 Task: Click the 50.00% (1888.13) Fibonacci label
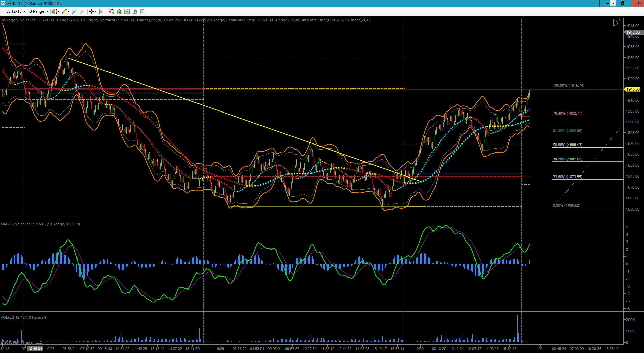click(x=568, y=145)
